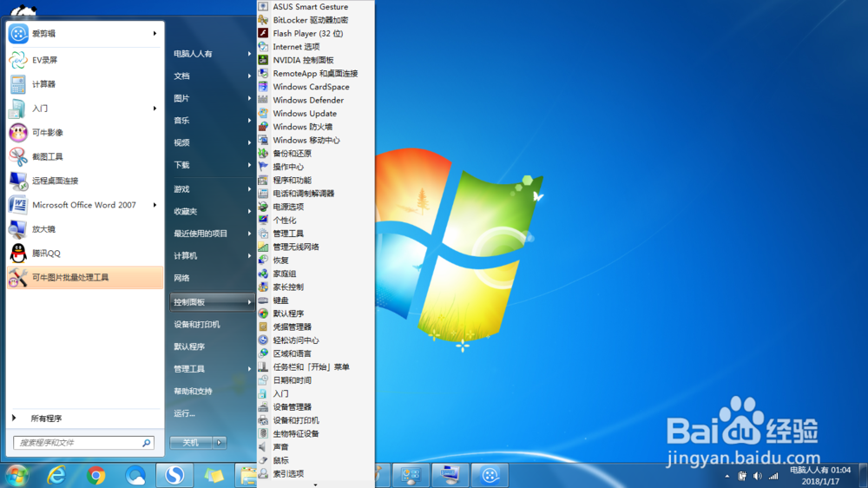
Task: Open 放大镜 magnifier icon
Action: 18,228
